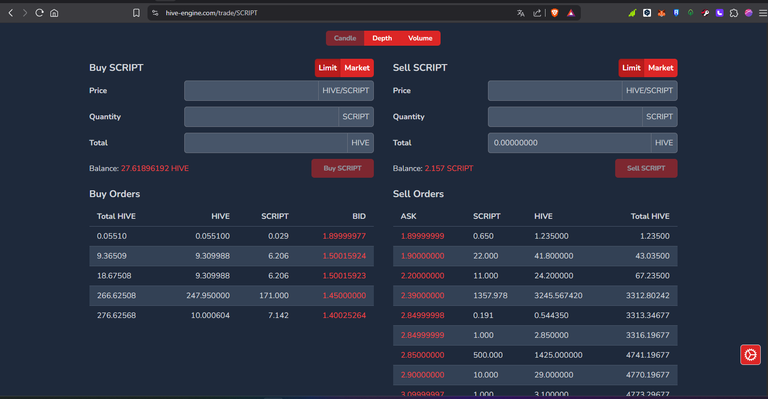Click buy order total 276.62568
The height and width of the screenshot is (399, 768).
116,315
